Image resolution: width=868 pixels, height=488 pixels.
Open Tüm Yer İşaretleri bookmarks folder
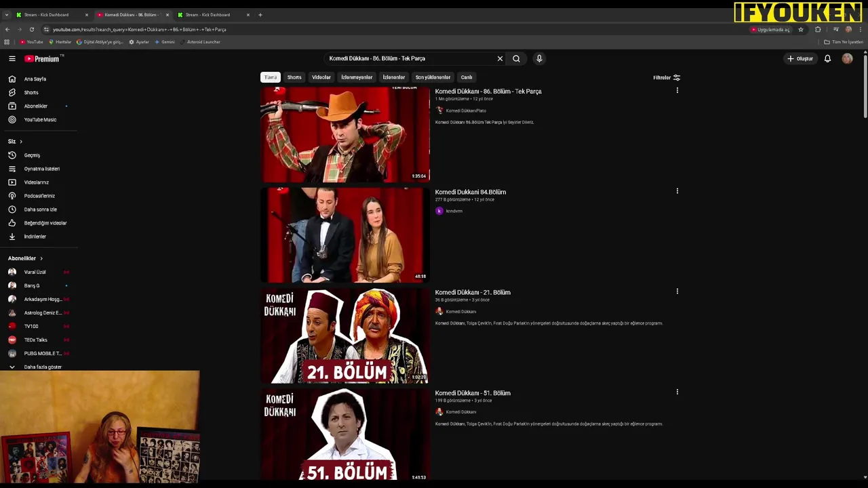(x=844, y=42)
